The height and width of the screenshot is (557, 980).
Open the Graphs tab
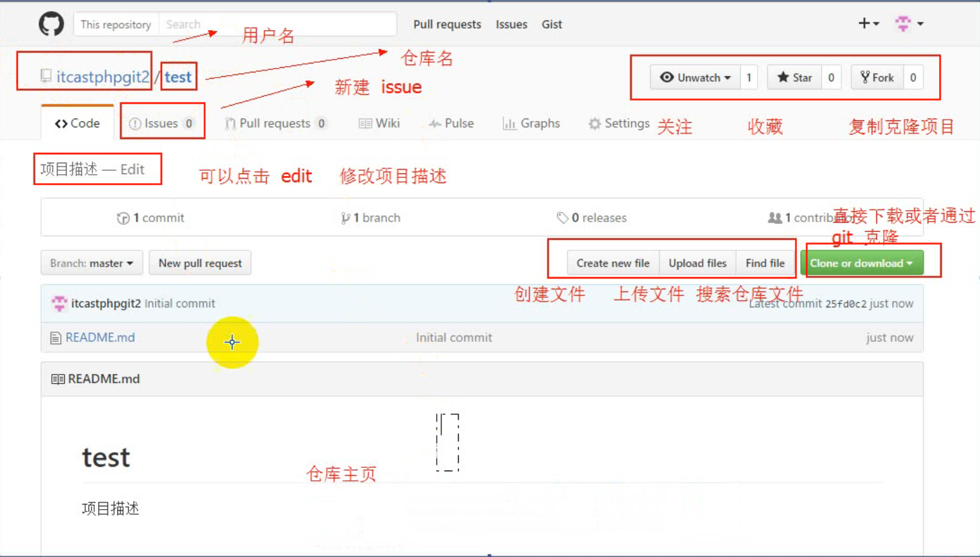(532, 123)
